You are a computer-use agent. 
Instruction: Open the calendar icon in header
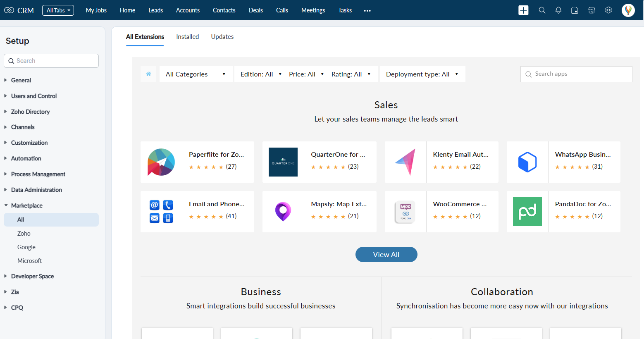pos(575,10)
